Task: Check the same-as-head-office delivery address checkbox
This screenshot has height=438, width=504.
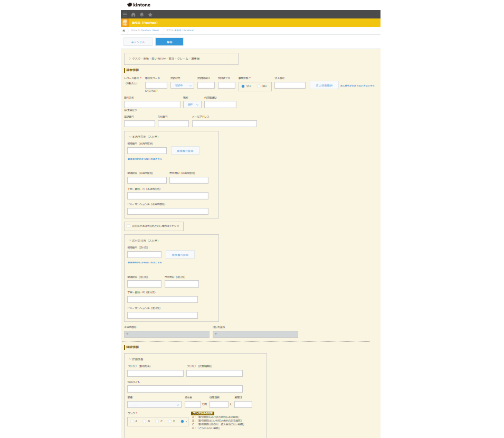Action: [128, 226]
